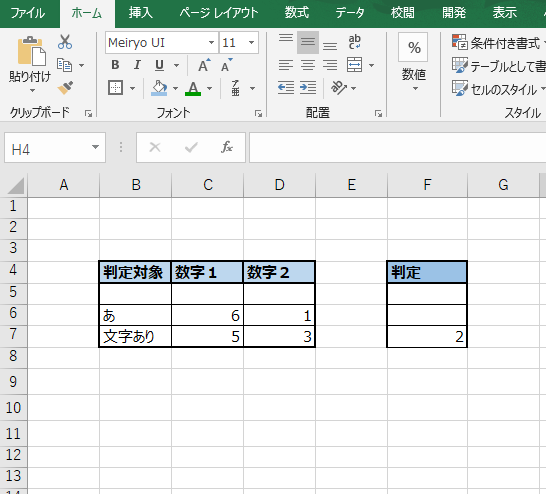The height and width of the screenshot is (494, 546).
Task: Click the formula confirm check button
Action: (x=191, y=147)
